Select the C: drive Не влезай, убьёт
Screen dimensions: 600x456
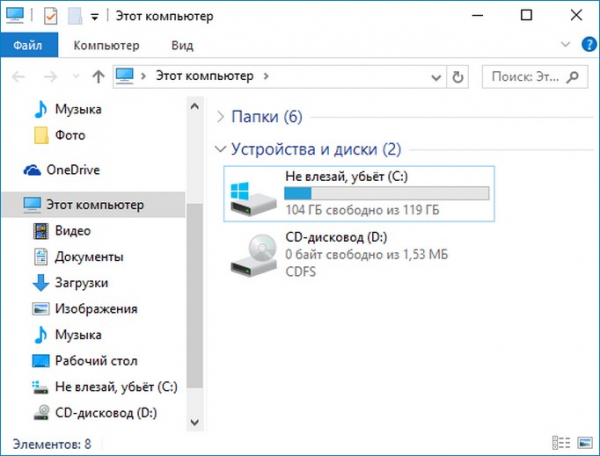coord(359,194)
